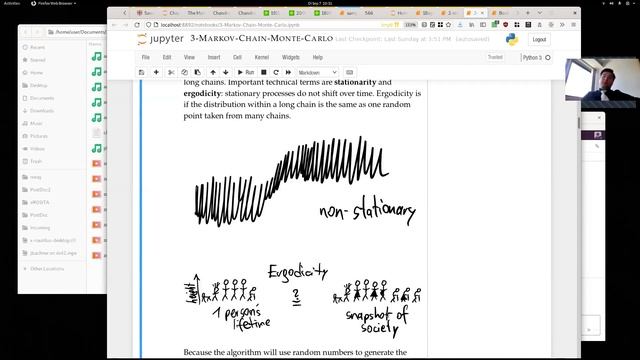Switch to the browser tab starting with The M

click(x=196, y=13)
